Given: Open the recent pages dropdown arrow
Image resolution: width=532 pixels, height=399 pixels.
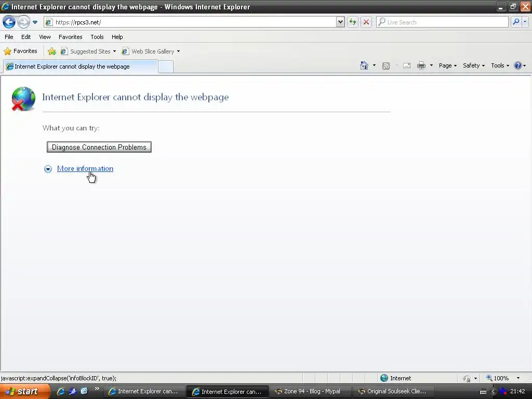Looking at the screenshot, I should coord(35,22).
